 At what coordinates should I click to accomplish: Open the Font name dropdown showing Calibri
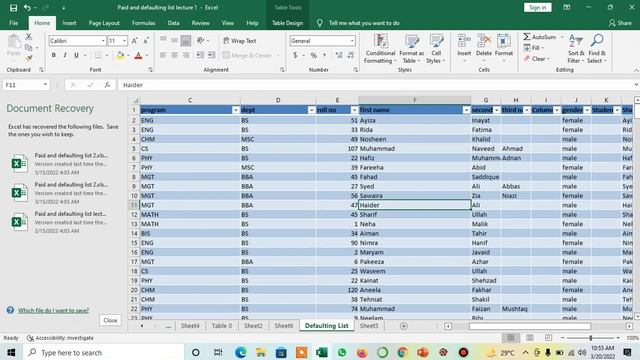point(103,41)
